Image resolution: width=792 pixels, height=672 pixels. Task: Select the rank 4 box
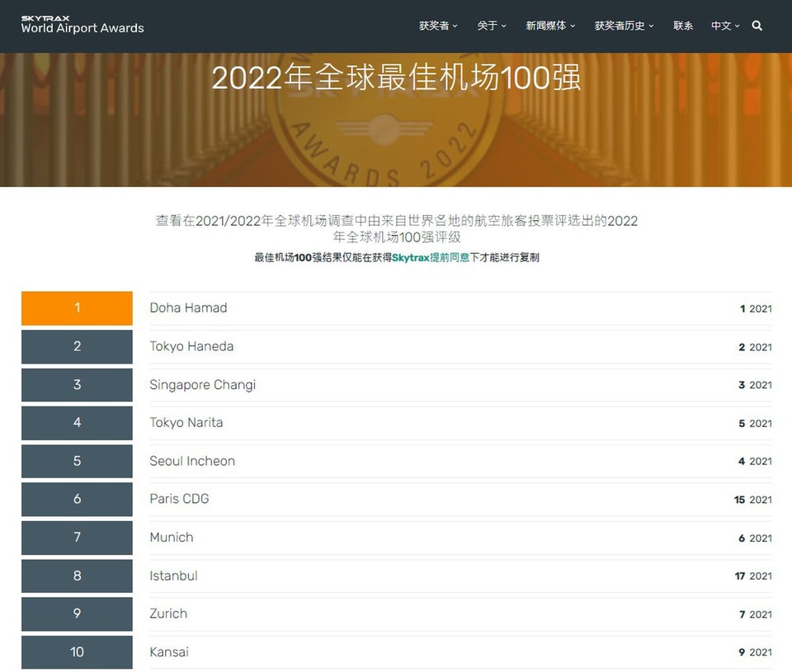[77, 423]
